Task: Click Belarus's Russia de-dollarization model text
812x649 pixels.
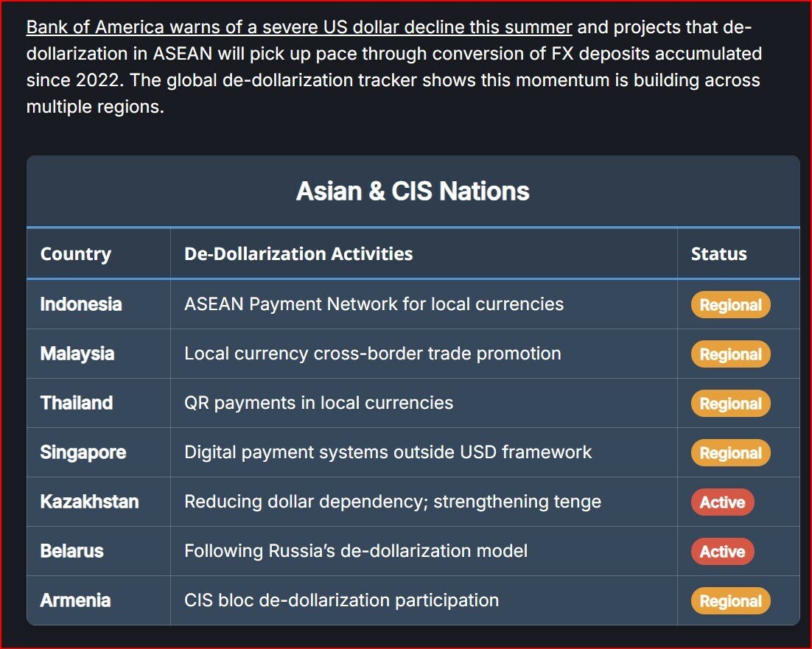Action: [356, 551]
